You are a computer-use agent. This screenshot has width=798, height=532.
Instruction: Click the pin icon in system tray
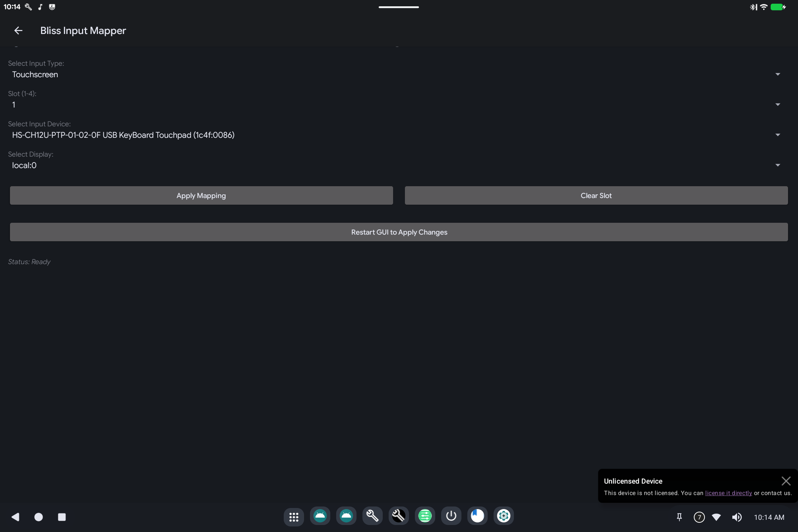coord(679,517)
